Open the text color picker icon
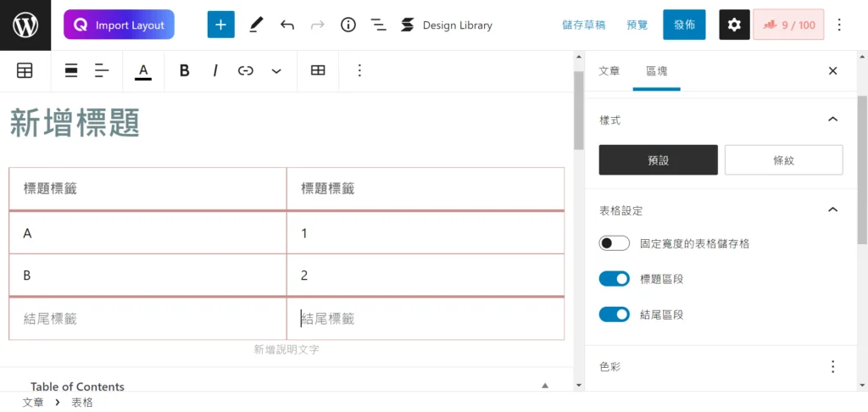The width and height of the screenshot is (868, 412). click(x=143, y=71)
